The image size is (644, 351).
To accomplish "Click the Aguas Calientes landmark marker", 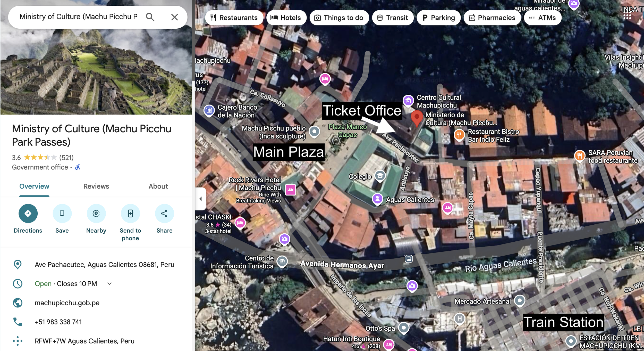I will pyautogui.click(x=377, y=199).
